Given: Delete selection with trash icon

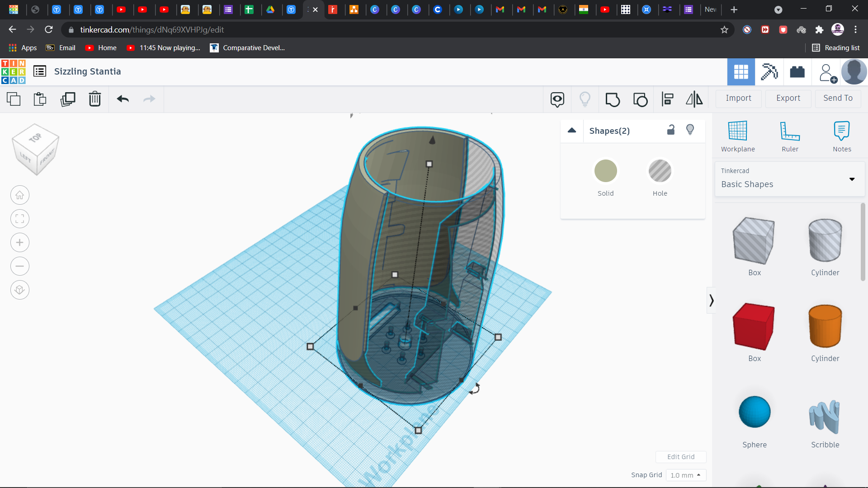Looking at the screenshot, I should (94, 99).
